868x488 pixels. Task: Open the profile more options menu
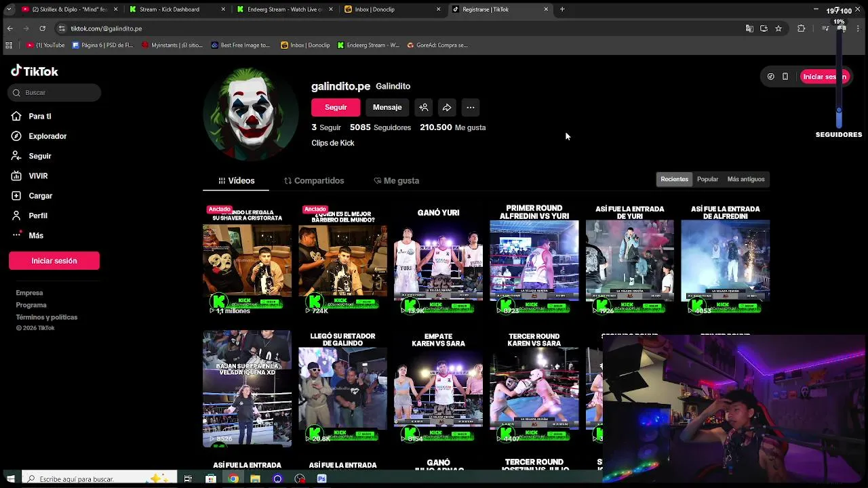point(471,107)
